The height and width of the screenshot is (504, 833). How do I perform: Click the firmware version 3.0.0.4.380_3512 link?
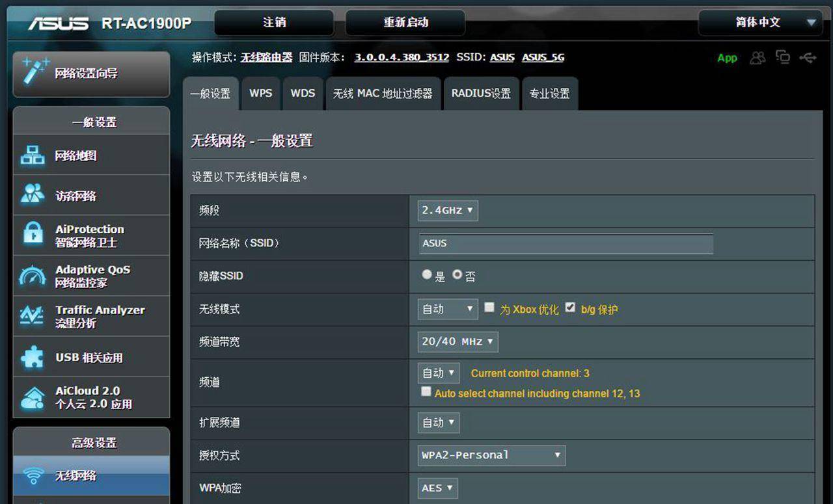click(x=401, y=57)
